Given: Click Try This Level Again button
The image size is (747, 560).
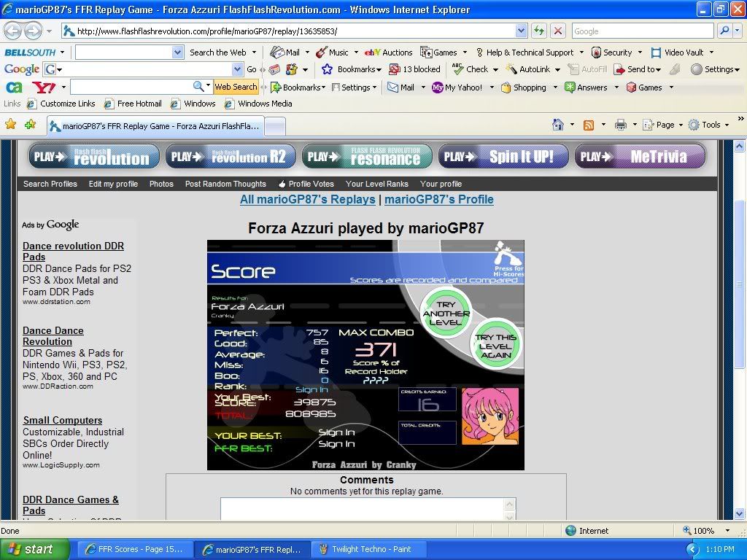Looking at the screenshot, I should [496, 346].
